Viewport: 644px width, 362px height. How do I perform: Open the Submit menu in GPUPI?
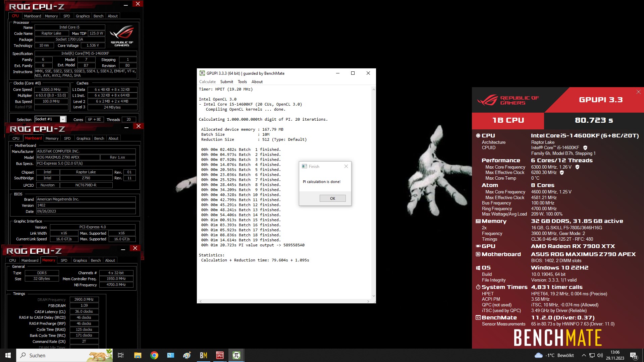pos(227,82)
